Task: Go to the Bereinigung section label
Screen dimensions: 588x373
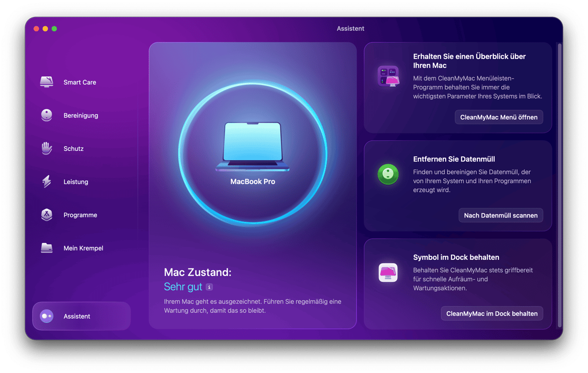Action: point(81,115)
